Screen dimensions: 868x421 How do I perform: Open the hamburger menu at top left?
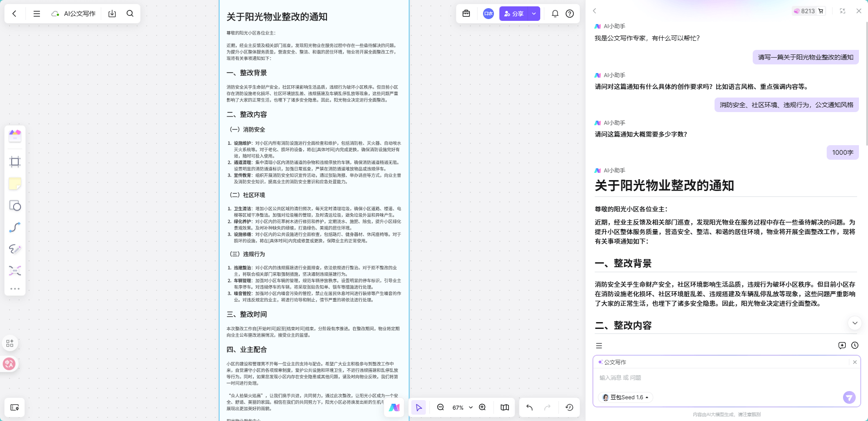point(37,14)
